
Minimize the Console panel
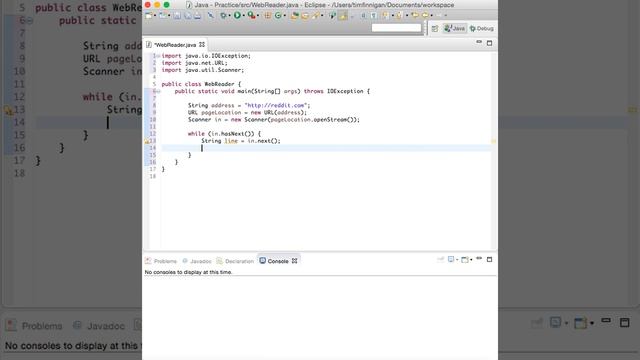click(x=479, y=258)
